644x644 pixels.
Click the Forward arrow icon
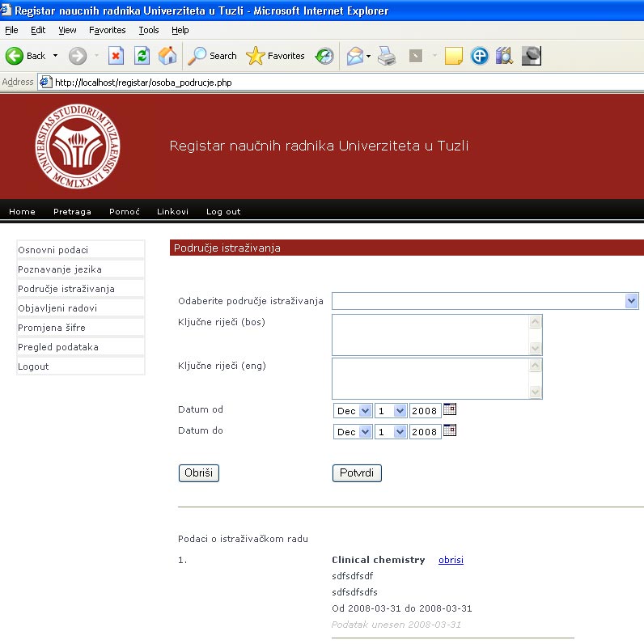77,56
